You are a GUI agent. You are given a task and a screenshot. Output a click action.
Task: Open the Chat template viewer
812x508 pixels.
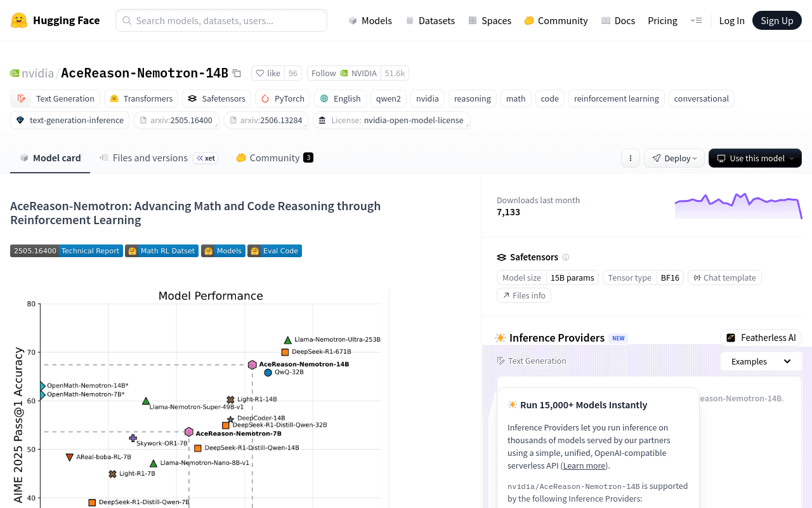pyautogui.click(x=724, y=277)
